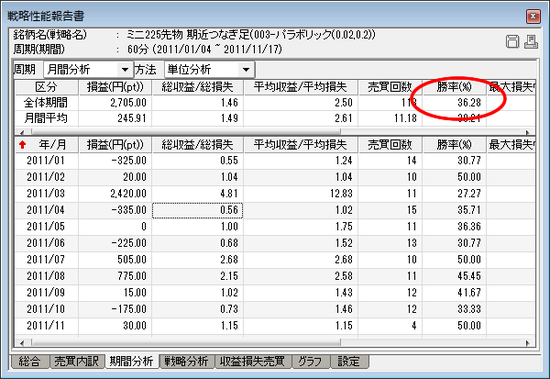Switch to the 売買内訳 tab
The height and width of the screenshot is (379, 550).
coord(76,361)
